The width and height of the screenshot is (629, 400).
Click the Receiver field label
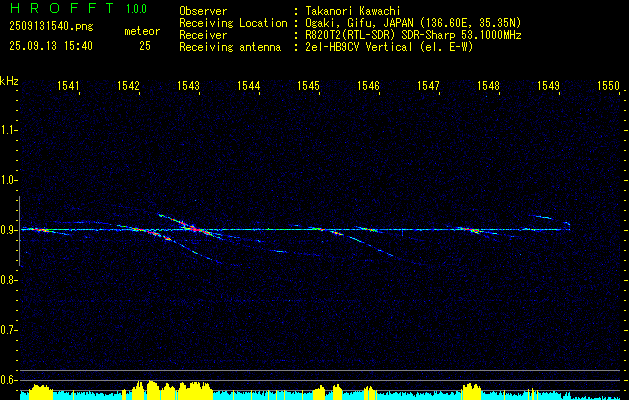(203, 35)
